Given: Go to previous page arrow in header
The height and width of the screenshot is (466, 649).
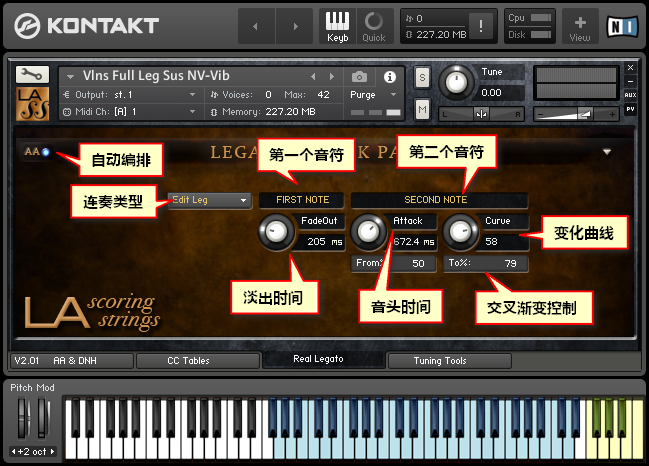Looking at the screenshot, I should pyautogui.click(x=256, y=26).
